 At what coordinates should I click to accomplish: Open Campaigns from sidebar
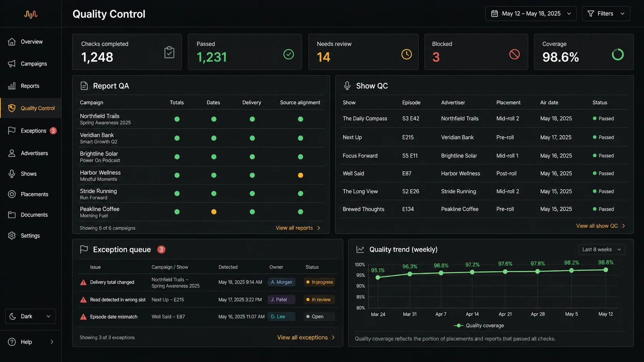point(30,64)
